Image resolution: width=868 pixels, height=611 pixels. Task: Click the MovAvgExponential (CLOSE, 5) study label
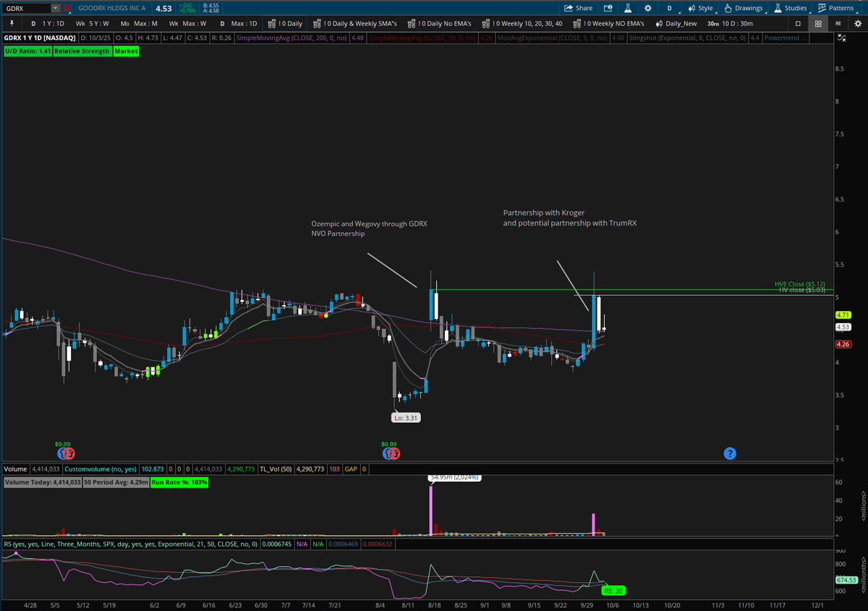(x=553, y=38)
